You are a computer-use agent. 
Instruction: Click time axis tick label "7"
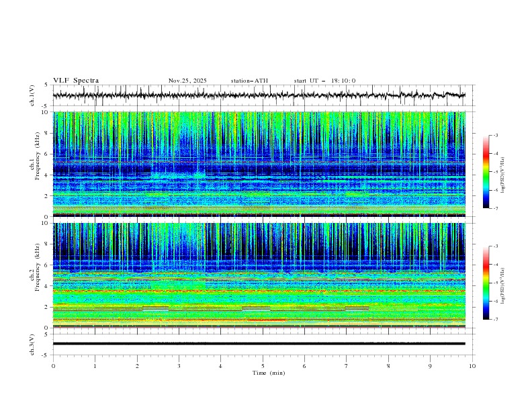tap(346, 366)
